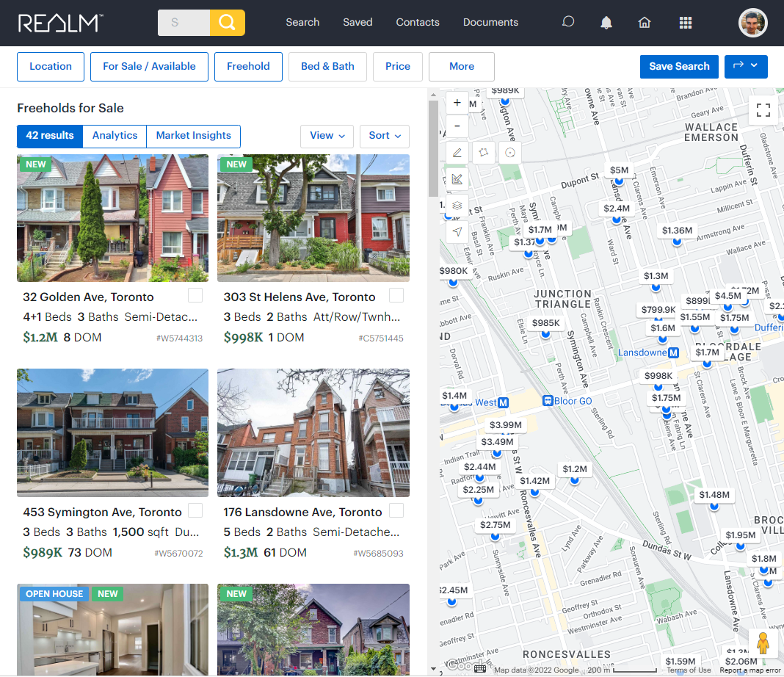The width and height of the screenshot is (784, 677).
Task: Open the More filters menu
Action: [462, 67]
